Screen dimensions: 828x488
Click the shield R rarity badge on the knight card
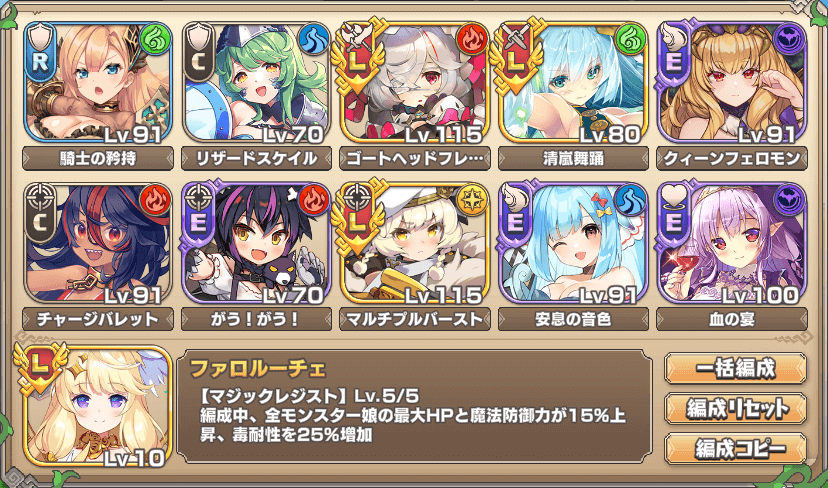click(x=40, y=51)
